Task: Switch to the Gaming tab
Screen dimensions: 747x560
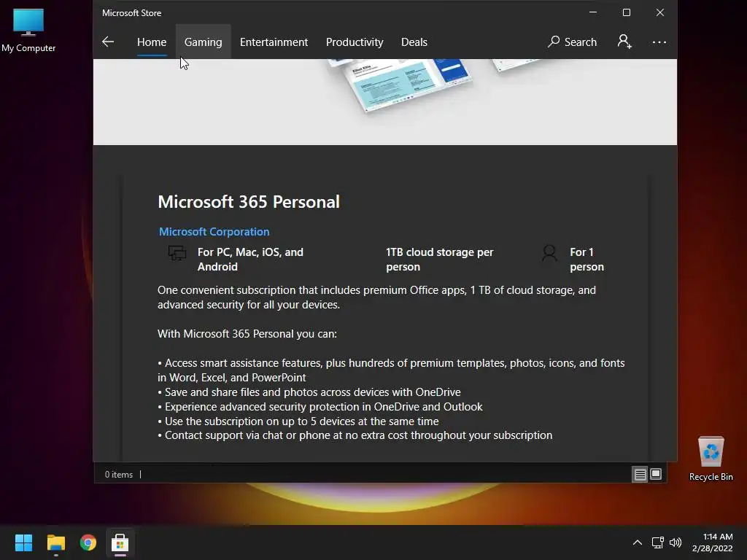Action: 203,42
